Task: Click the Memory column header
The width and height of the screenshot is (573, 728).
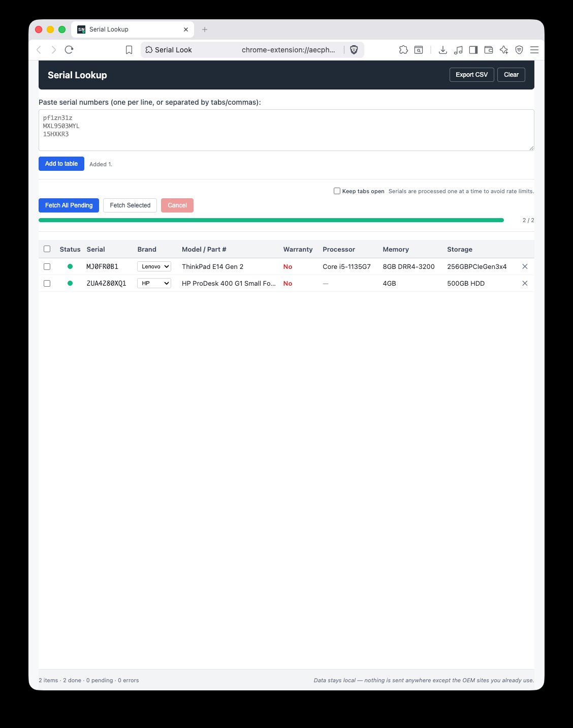Action: click(x=396, y=249)
